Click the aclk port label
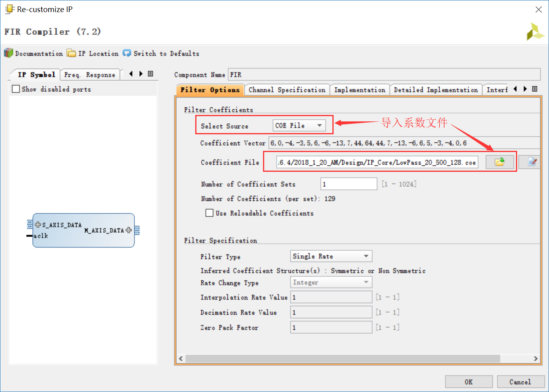Viewport: 549px width, 392px height. [41, 236]
